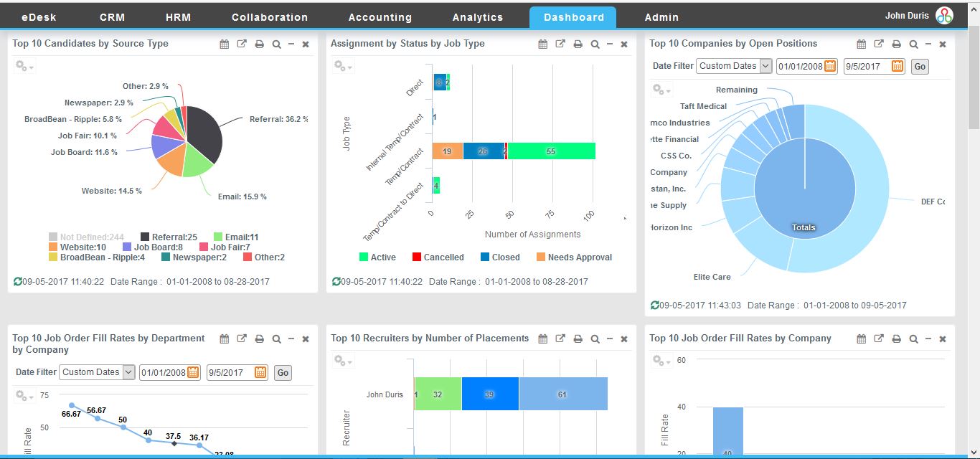Switch to the Analytics tab
This screenshot has height=459, width=980.
[477, 17]
